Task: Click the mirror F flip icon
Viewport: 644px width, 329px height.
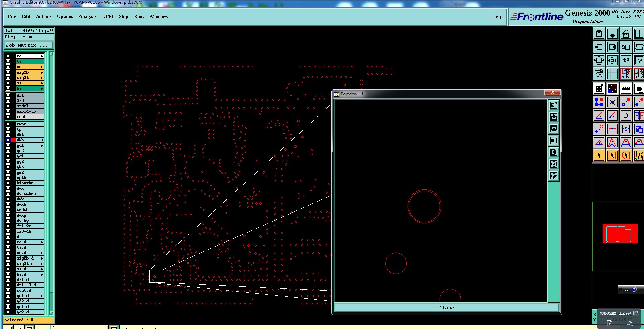Action: point(639,115)
